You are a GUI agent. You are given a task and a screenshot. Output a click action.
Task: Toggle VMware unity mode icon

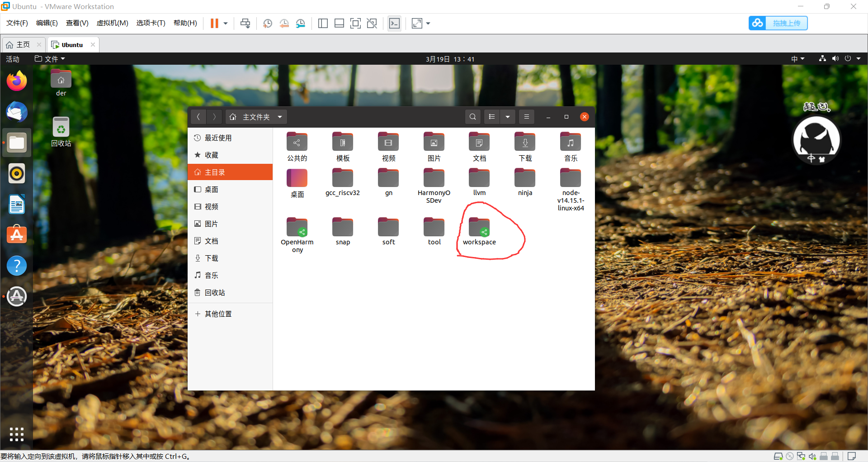pos(372,24)
